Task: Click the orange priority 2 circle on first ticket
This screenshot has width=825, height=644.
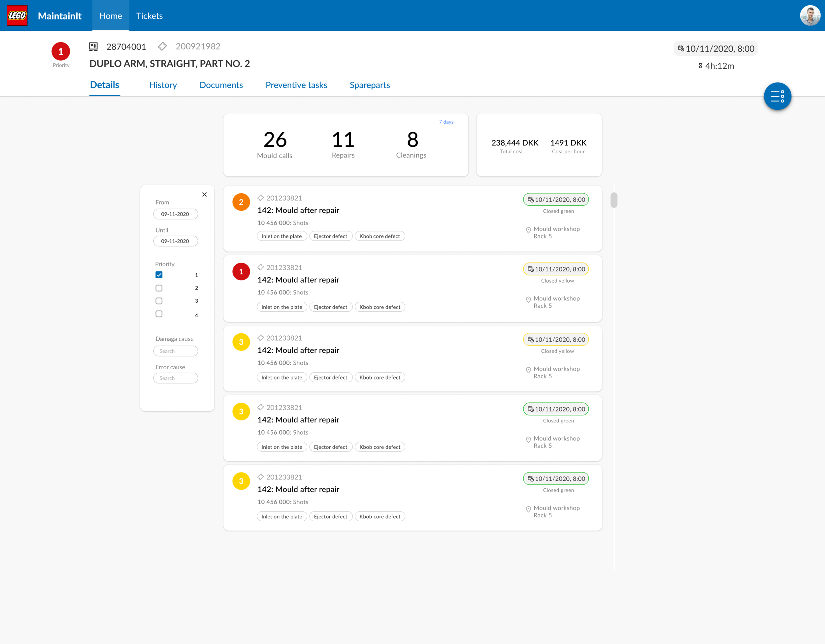Action: point(241,202)
